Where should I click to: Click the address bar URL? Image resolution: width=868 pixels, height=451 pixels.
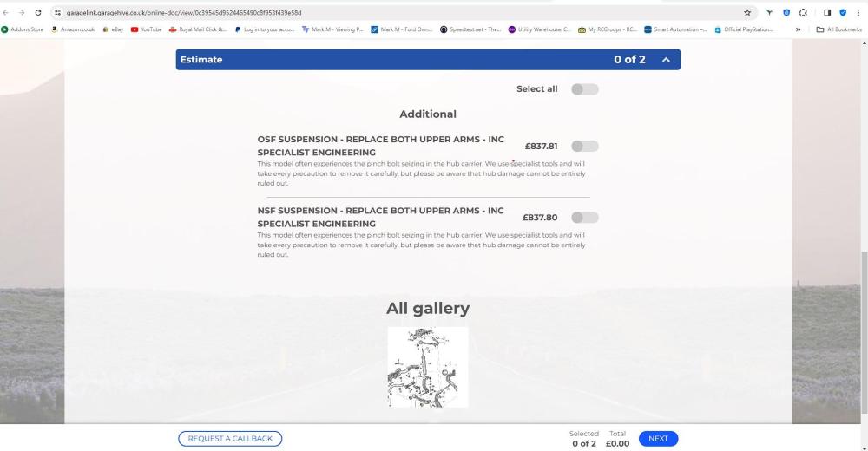[x=184, y=12]
